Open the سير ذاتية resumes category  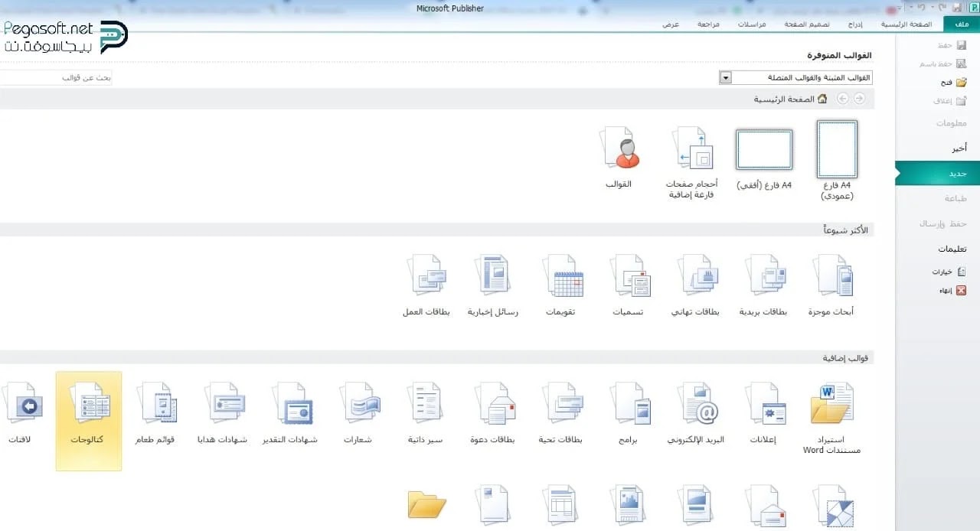pos(426,413)
